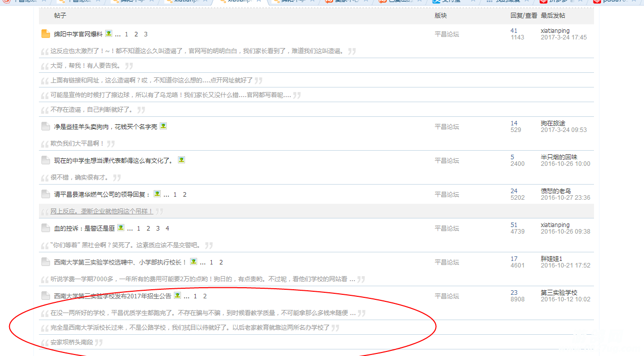The height and width of the screenshot is (356, 644).
Task: Click the image attachment icon after 绵阳中学官网爆料
Action: (x=109, y=34)
